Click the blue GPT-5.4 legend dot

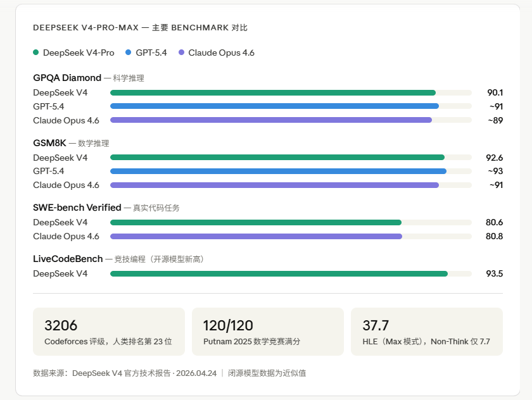tap(129, 53)
